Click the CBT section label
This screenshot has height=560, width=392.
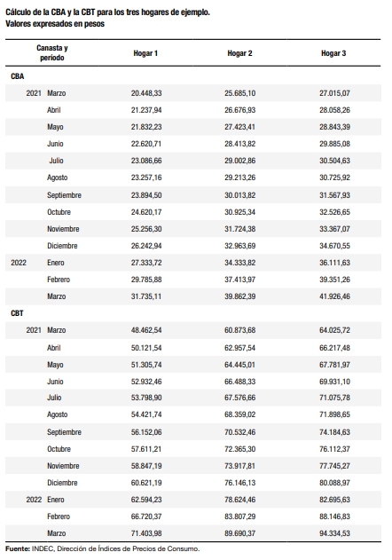point(17,313)
